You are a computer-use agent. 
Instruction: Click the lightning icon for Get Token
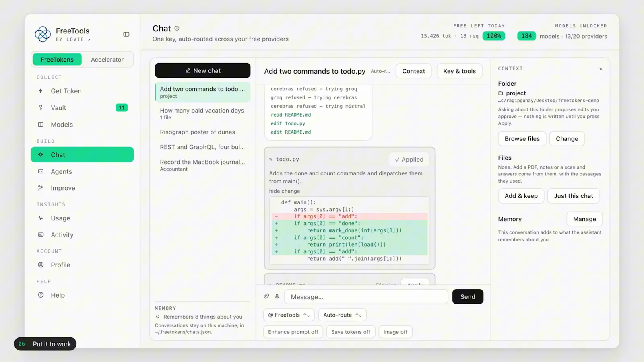point(41,91)
